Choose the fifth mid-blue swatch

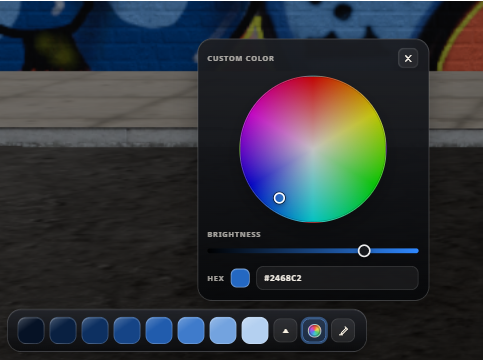tap(159, 330)
